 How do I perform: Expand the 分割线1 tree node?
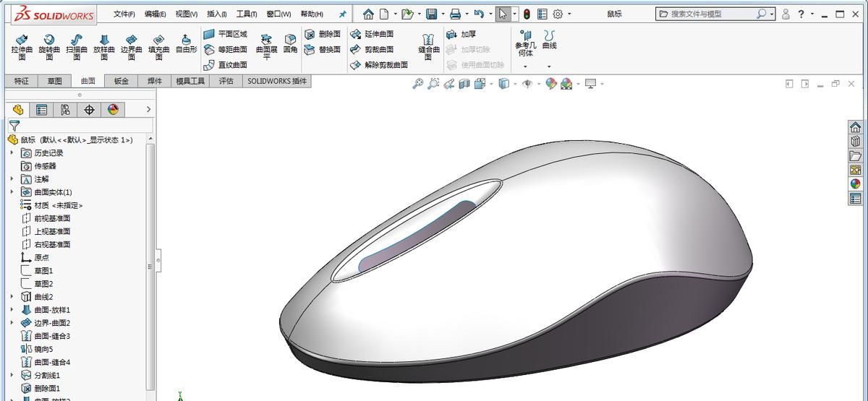click(12, 375)
